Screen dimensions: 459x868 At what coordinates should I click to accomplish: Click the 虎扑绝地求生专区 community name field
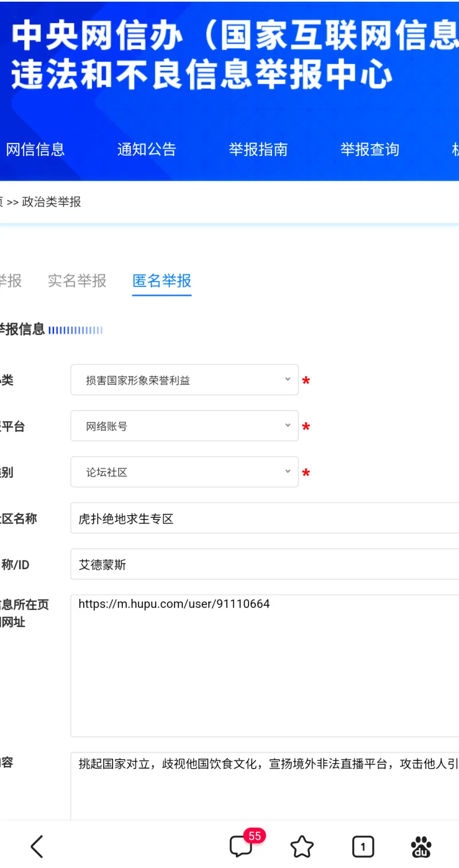click(x=264, y=518)
